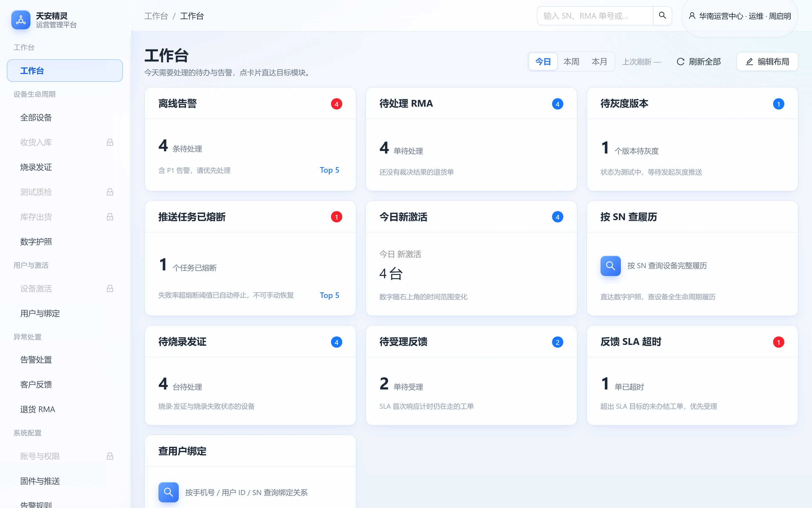812x508 pixels.
Task: Click the lock icon next to 测试质检
Action: point(110,192)
